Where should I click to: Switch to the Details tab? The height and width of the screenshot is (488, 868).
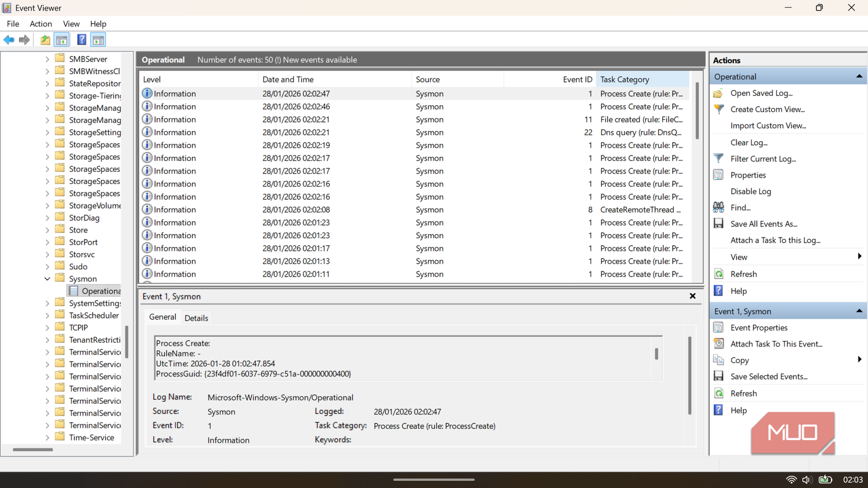pyautogui.click(x=196, y=318)
